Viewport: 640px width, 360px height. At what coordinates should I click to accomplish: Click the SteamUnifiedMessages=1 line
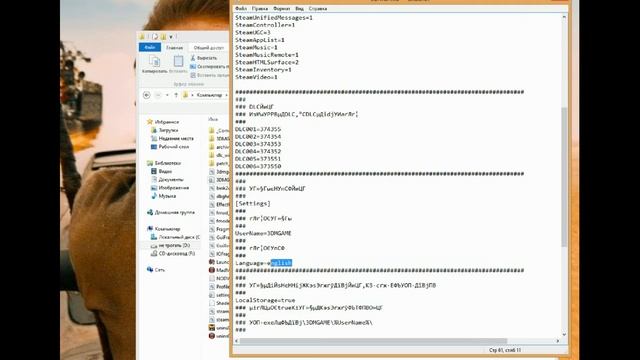(274, 18)
